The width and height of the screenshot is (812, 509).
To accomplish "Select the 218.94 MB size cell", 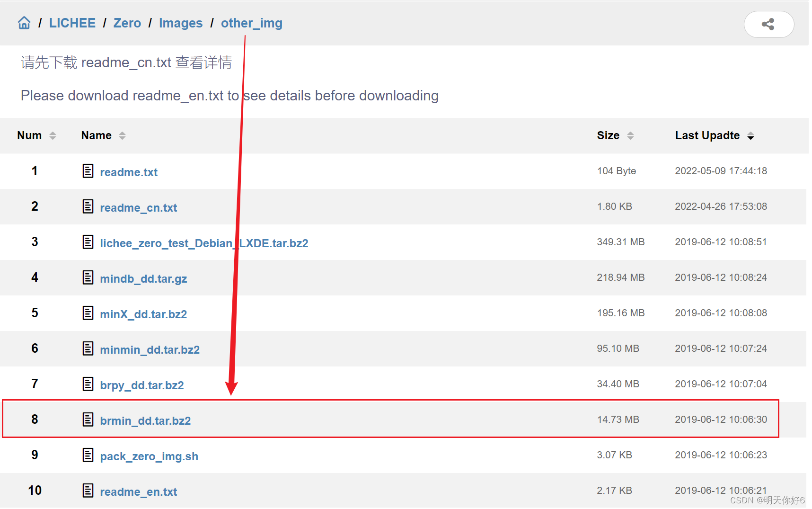I will point(621,277).
